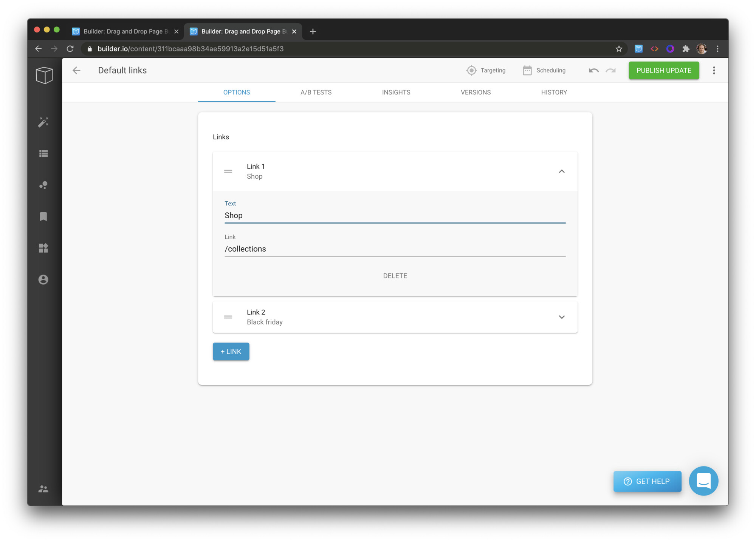756x542 pixels.
Task: Click the redo arrow icon
Action: tap(610, 71)
